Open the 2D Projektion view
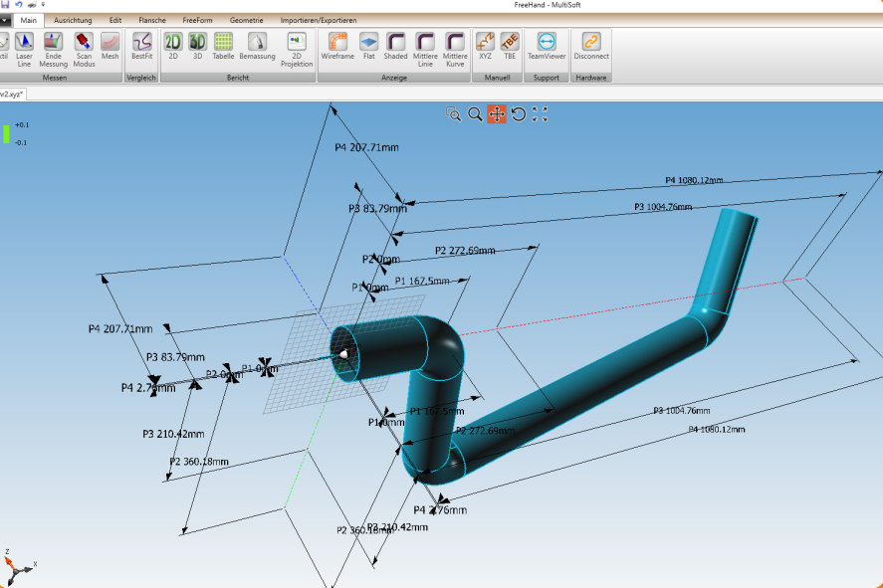Image resolution: width=883 pixels, height=588 pixels. (x=297, y=48)
